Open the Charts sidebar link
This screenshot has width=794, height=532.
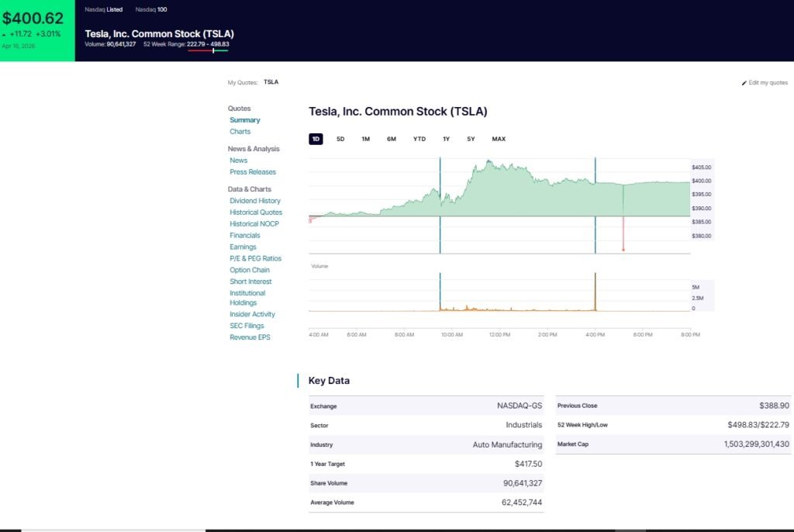tap(240, 131)
